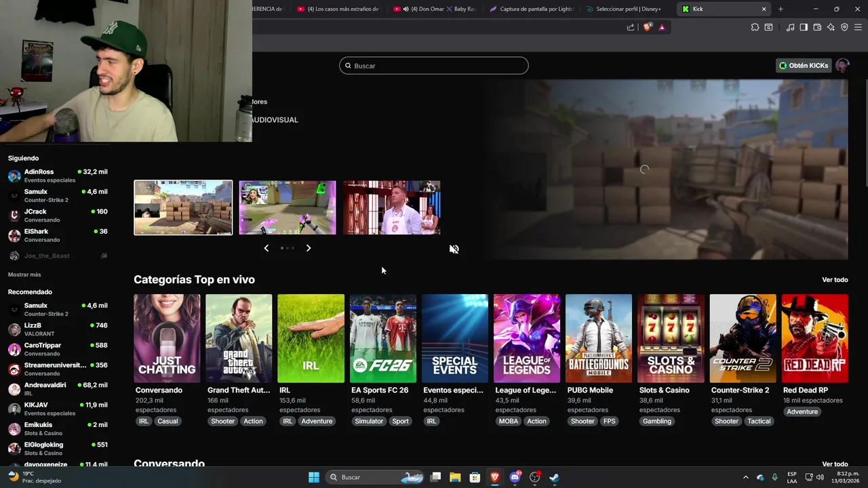
Task: Open Windows Start menu
Action: tap(314, 477)
